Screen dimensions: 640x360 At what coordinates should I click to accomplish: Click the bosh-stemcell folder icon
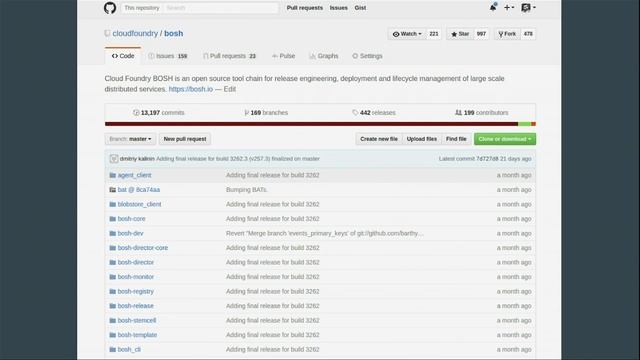click(113, 320)
